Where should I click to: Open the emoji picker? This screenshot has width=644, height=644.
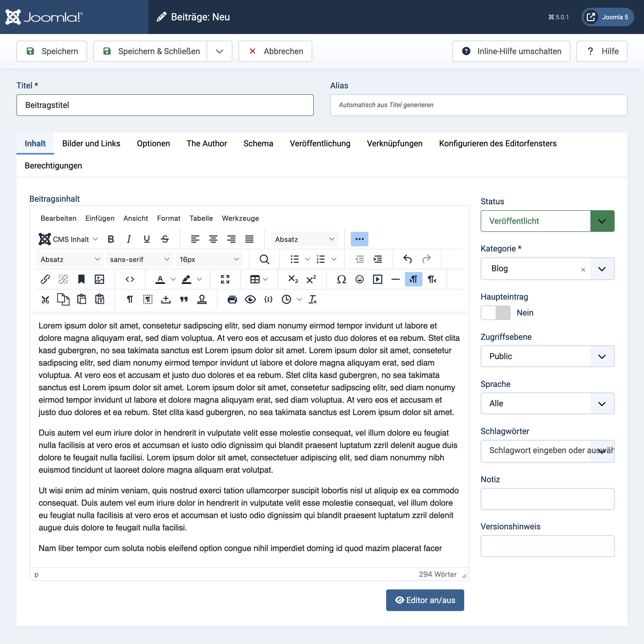point(359,279)
